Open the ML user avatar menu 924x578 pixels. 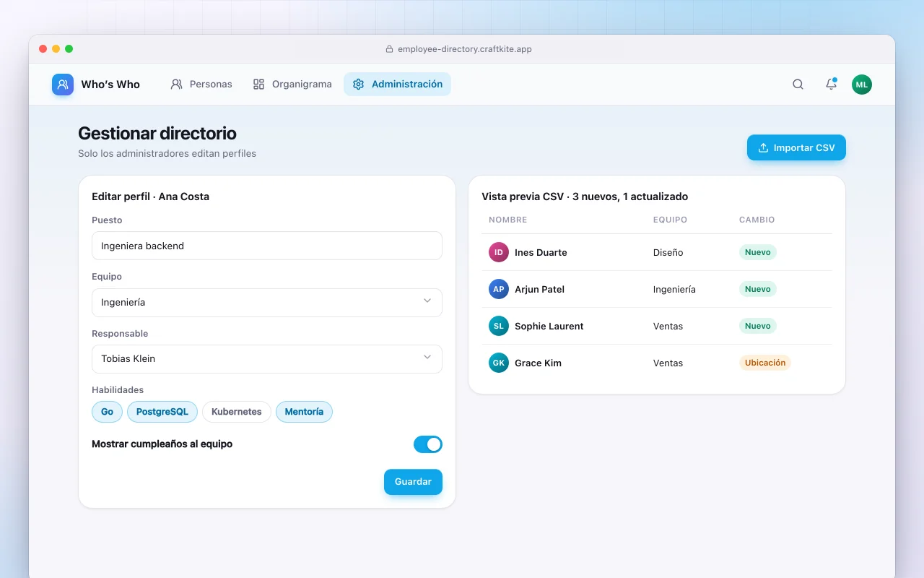click(x=862, y=85)
